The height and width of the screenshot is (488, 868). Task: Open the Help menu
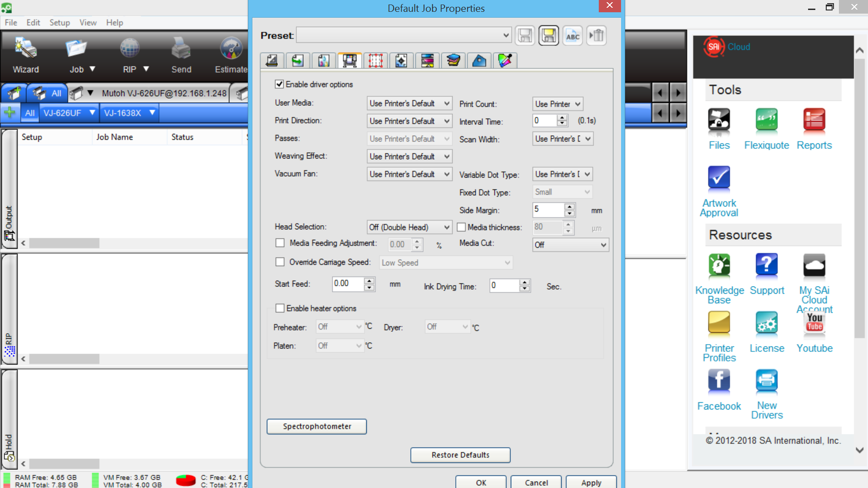(114, 22)
